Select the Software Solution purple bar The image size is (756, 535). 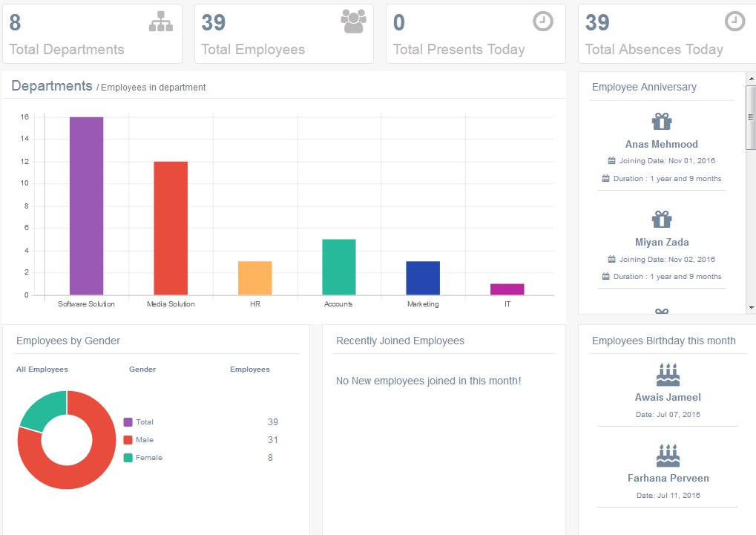pyautogui.click(x=86, y=206)
